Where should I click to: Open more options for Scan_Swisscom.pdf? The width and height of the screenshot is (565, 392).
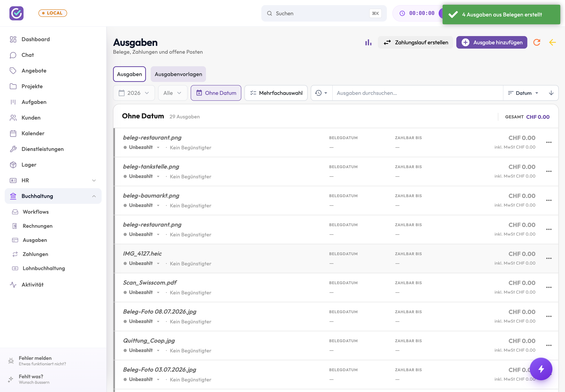(x=549, y=287)
